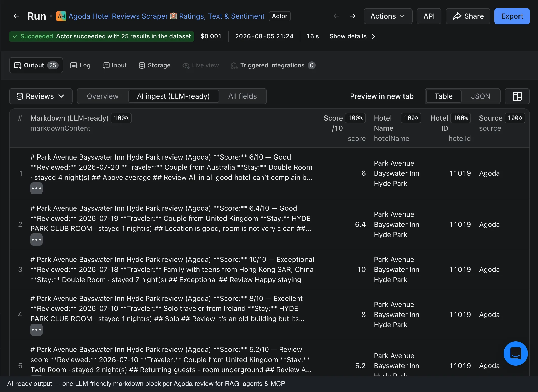538x392 pixels.
Task: Expand row 4 markdown ellipsis button
Action: pos(36,330)
